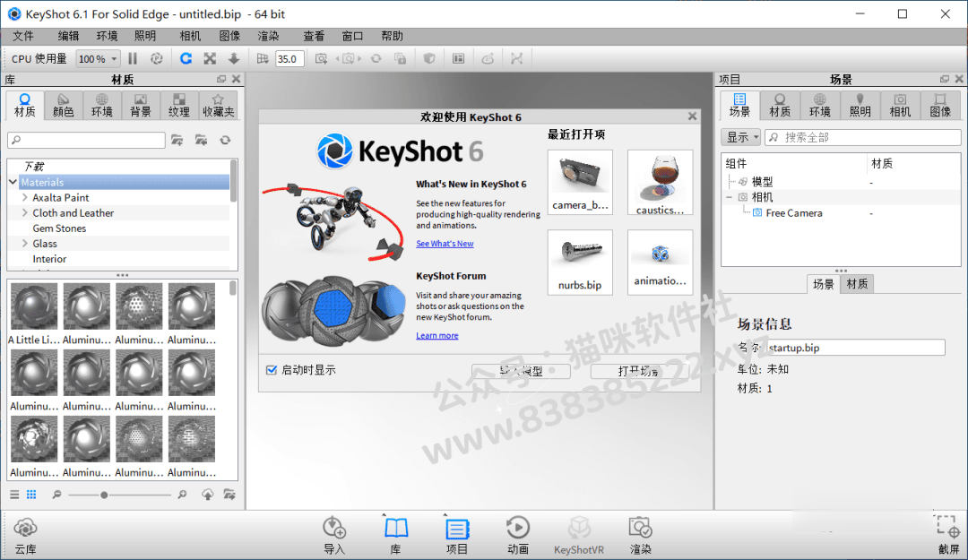Switch to the 照明 project tab

[860, 105]
